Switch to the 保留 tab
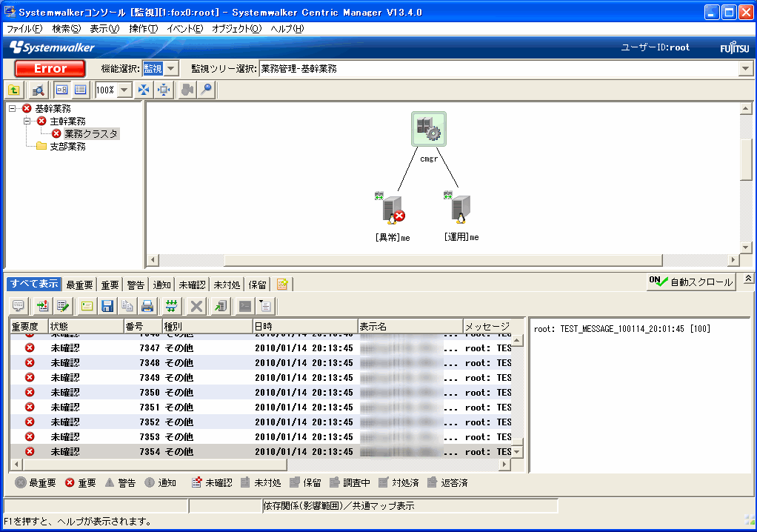This screenshot has width=757, height=532. pyautogui.click(x=257, y=285)
